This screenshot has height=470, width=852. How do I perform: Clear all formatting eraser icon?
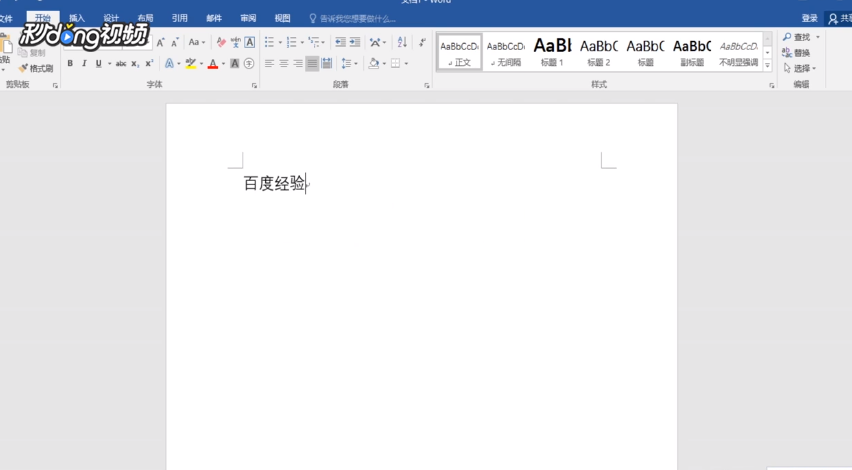[221, 42]
